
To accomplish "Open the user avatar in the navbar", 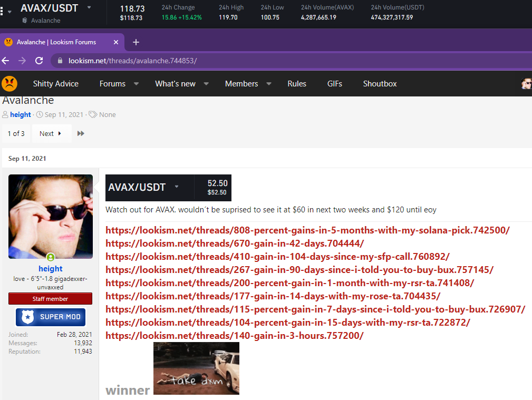I will (526, 83).
